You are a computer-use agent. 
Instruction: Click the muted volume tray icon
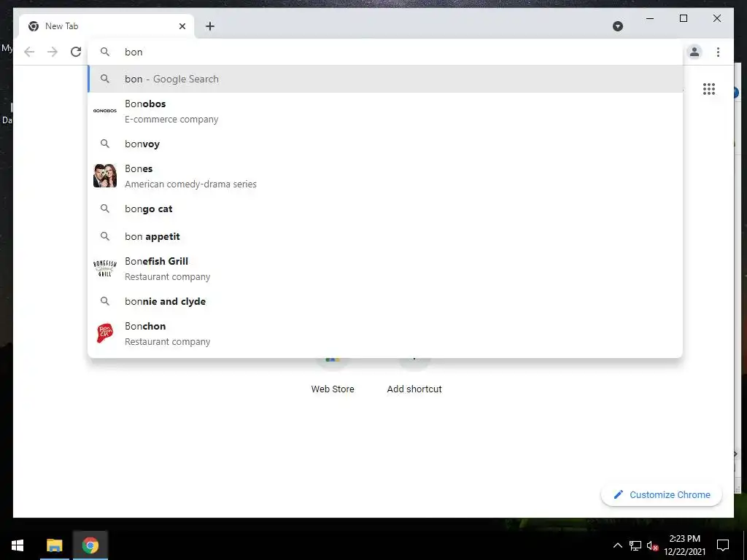(x=652, y=545)
